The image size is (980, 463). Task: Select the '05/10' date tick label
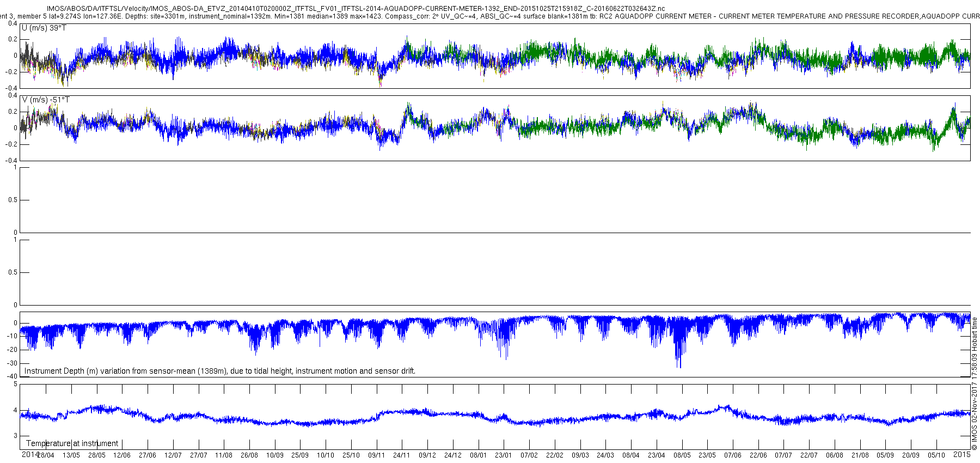pos(936,455)
